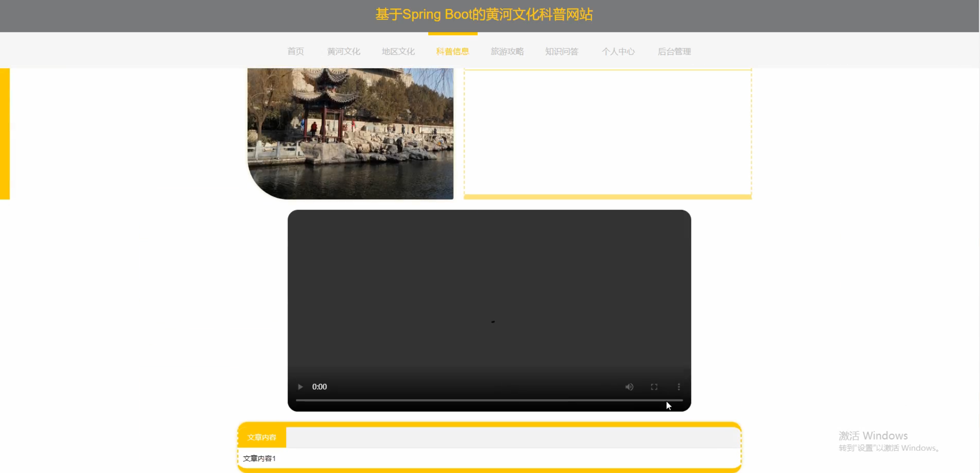This screenshot has width=980, height=473.
Task: Click the video progress bar
Action: 489,400
